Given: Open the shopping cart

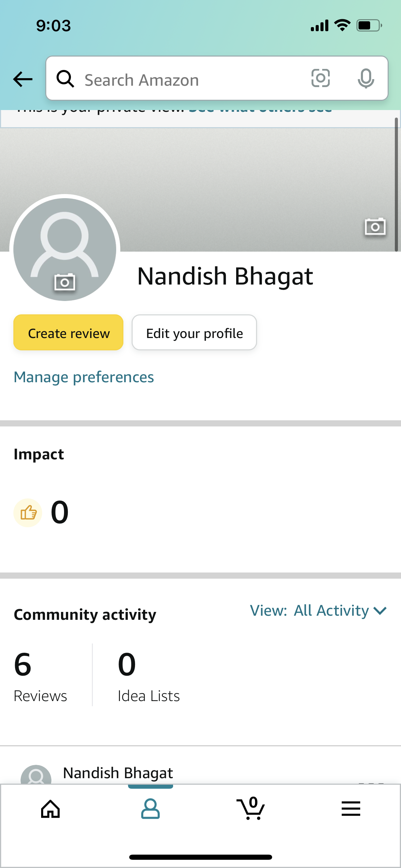Looking at the screenshot, I should tap(251, 808).
